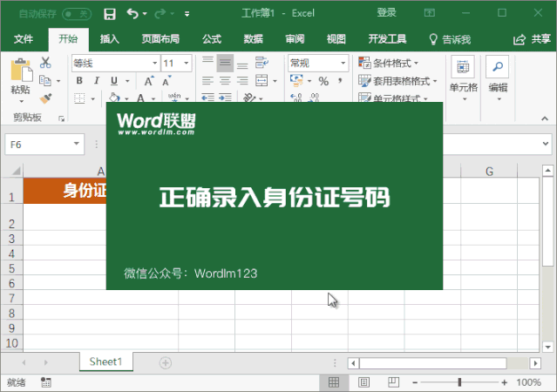Switch to Normal view in status bar
The image size is (557, 392).
334,382
